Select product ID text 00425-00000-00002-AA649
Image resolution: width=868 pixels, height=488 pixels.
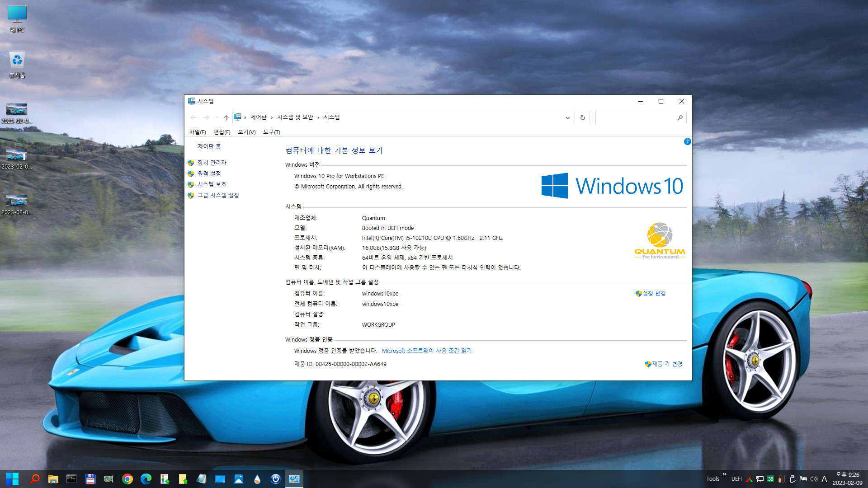(351, 364)
